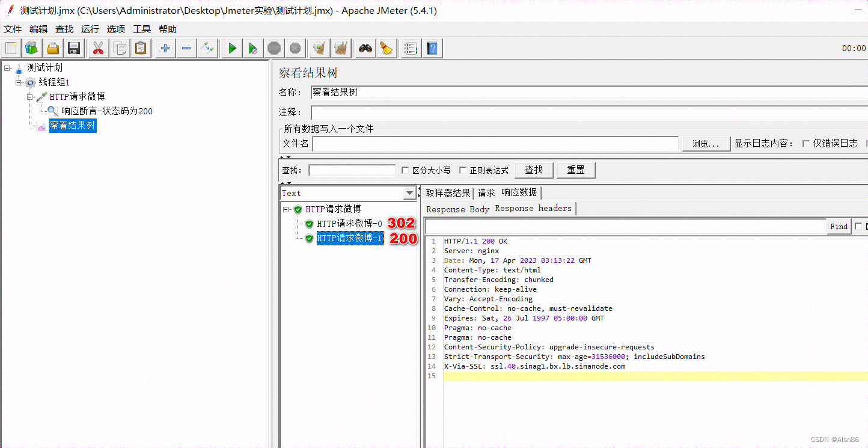Click the Shutdown test icon
This screenshot has height=448, width=868.
295,49
